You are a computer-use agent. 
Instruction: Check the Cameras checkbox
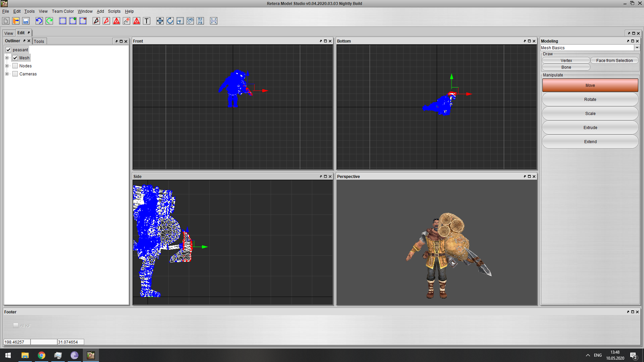15,74
